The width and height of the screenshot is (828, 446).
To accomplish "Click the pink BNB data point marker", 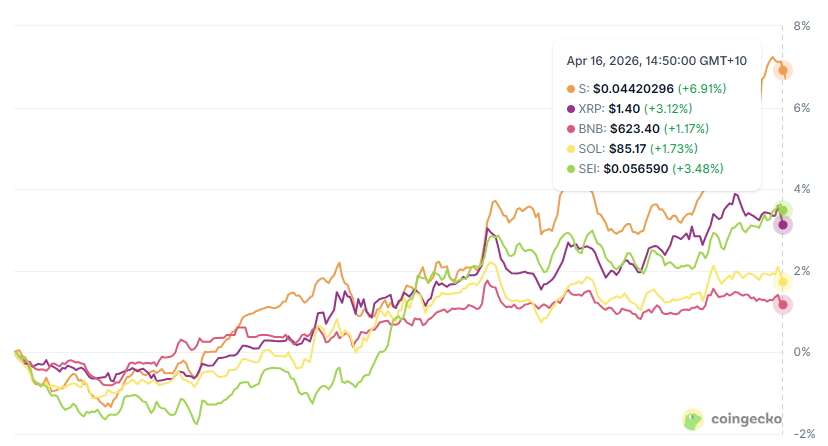I will [783, 305].
